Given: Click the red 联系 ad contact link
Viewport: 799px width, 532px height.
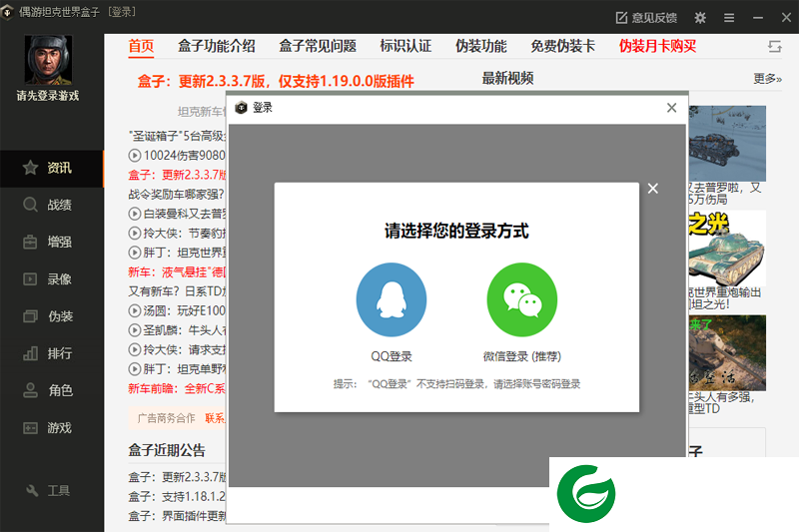Looking at the screenshot, I should point(215,418).
